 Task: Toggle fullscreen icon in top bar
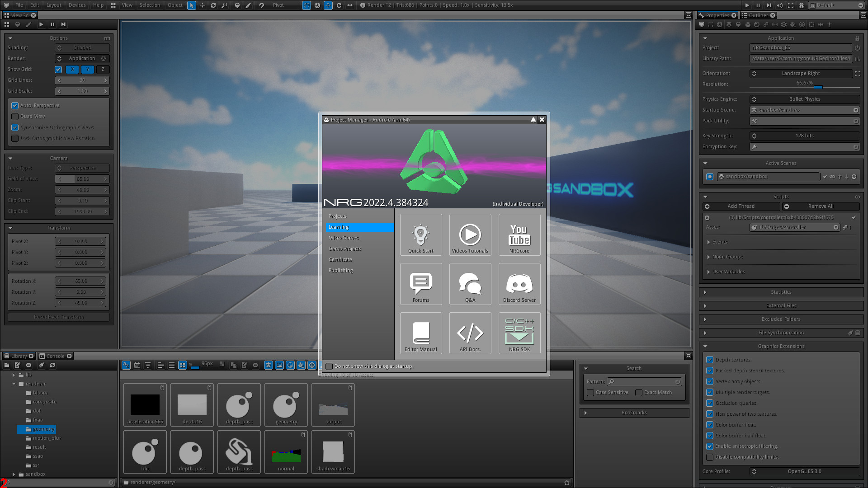(790, 5)
